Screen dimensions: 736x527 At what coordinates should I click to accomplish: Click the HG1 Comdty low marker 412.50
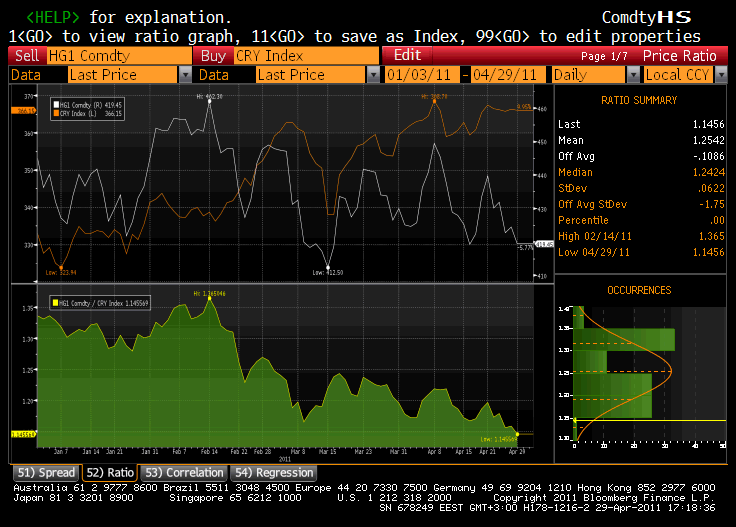pyautogui.click(x=328, y=267)
